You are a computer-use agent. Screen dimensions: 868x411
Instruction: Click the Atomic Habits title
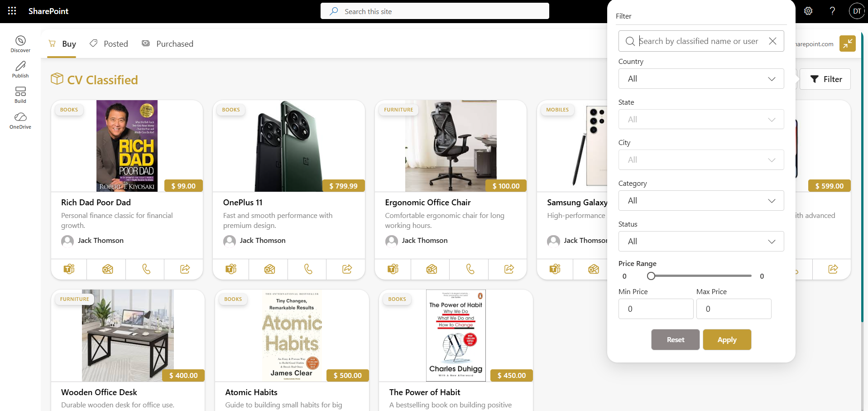point(251,392)
